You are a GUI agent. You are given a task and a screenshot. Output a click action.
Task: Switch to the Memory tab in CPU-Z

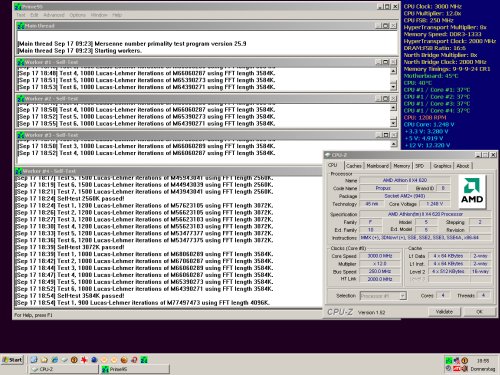click(x=401, y=166)
